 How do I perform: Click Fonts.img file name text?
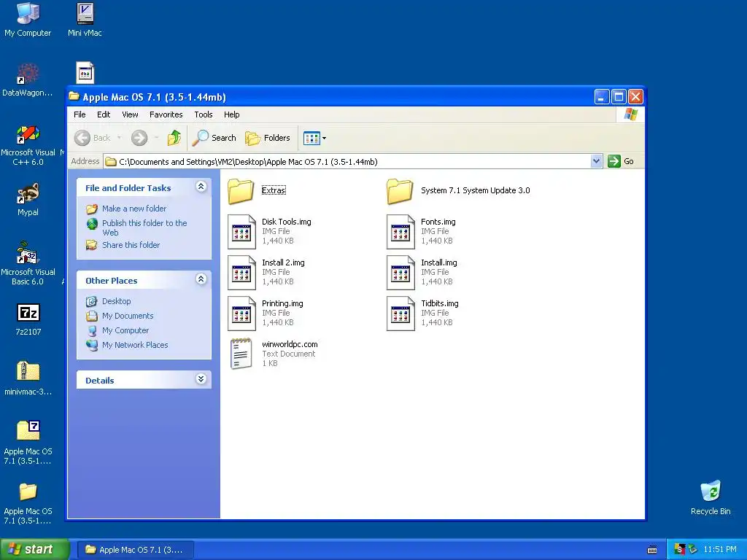click(438, 222)
